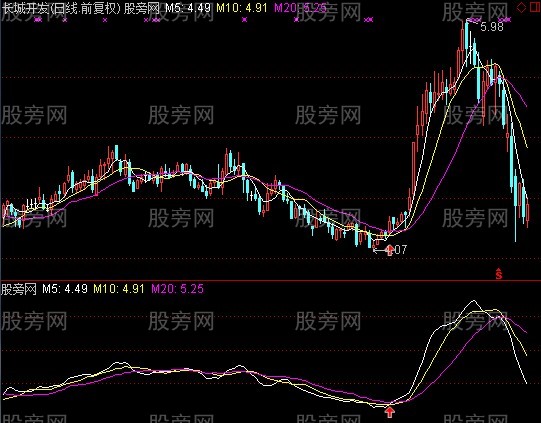Click the 股旁网 indicator name in lower pane header
Viewport: 541px width, 423px height.
[19, 289]
